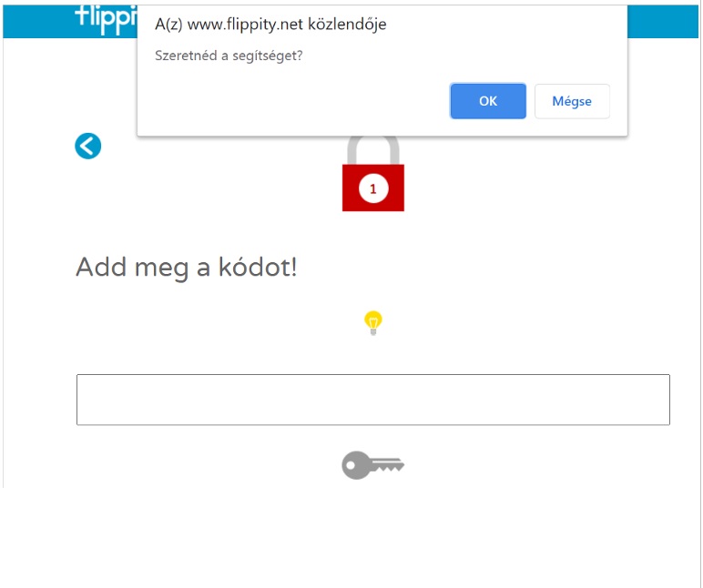The width and height of the screenshot is (703, 588).
Task: Submit the code with the gray key icon
Action: [x=373, y=465]
